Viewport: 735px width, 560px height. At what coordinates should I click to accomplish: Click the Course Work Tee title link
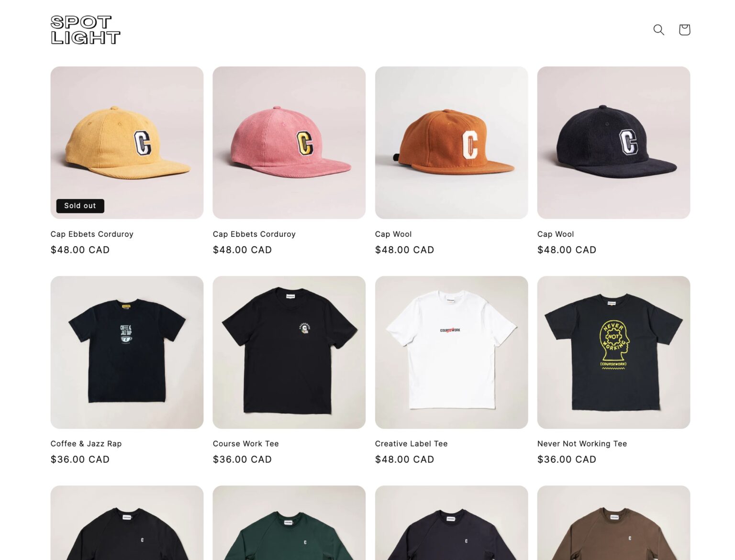[245, 443]
